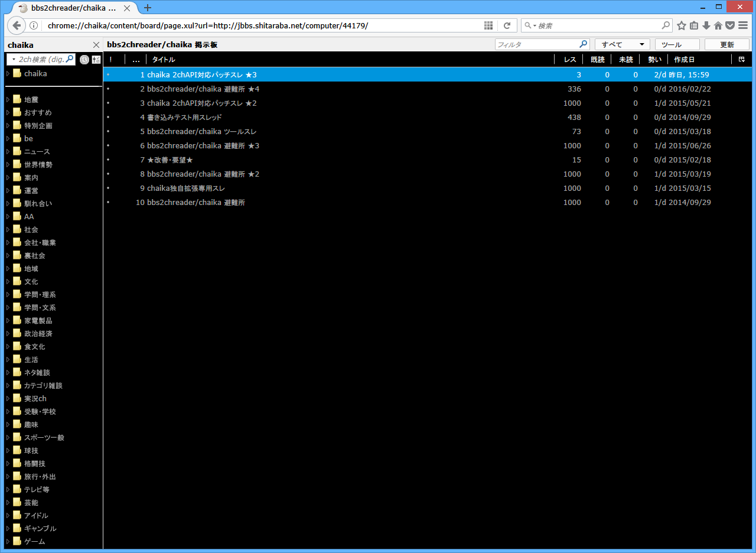Click the grid icon in the URL bar

[488, 25]
